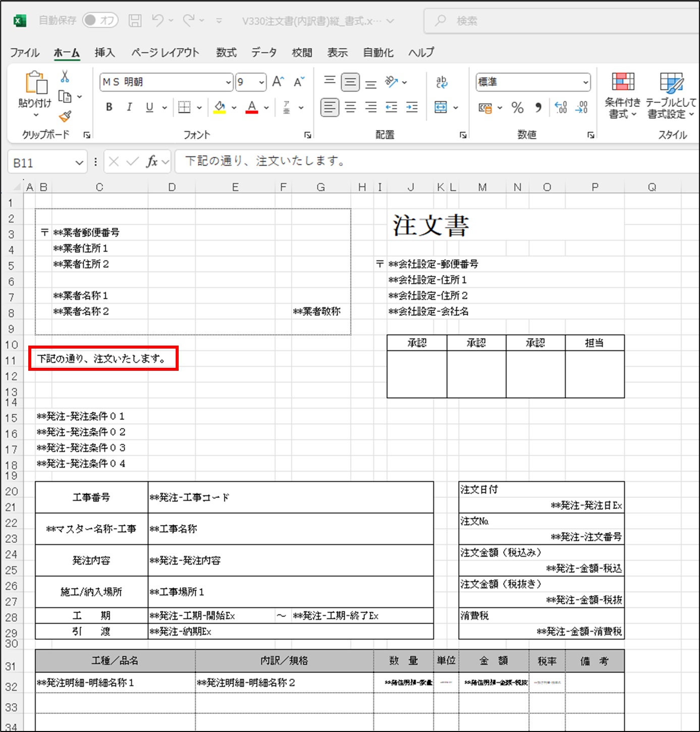Viewport: 700px width, 732px height.
Task: Toggle the AutoSave switch
Action: tap(100, 20)
